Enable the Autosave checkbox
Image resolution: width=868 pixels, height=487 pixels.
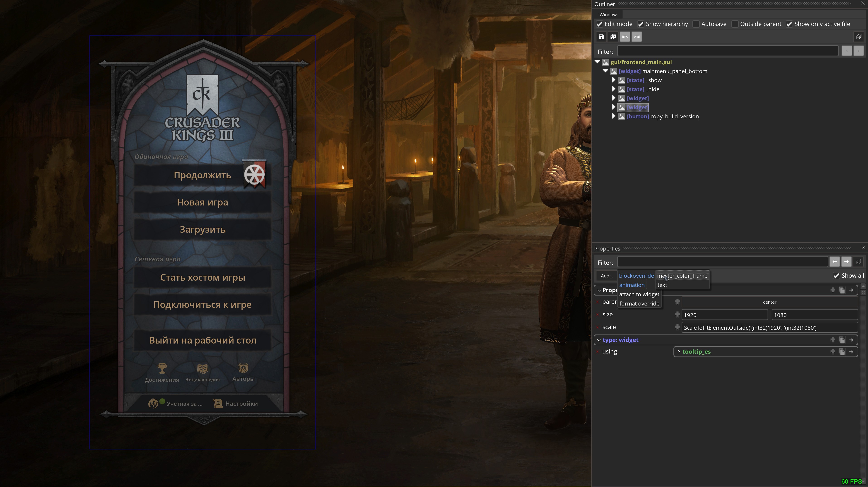pyautogui.click(x=696, y=24)
